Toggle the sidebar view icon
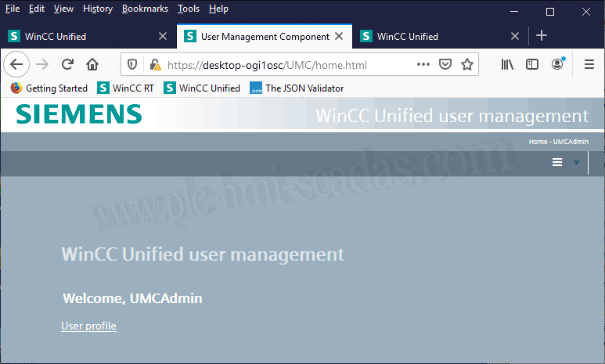 (532, 64)
